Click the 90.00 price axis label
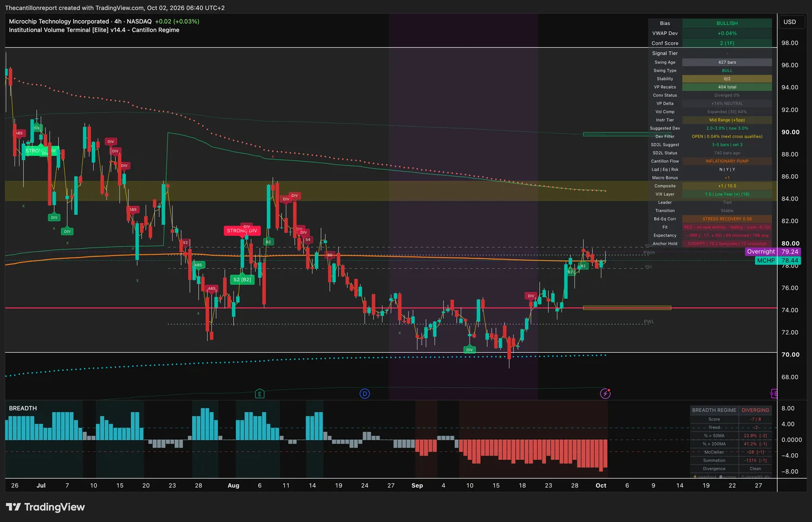The image size is (812, 522). pyautogui.click(x=790, y=132)
